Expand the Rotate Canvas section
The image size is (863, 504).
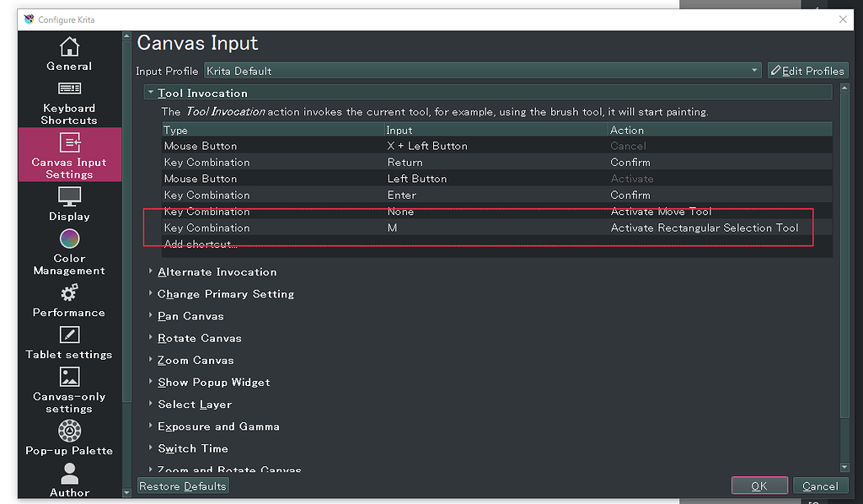(x=150, y=337)
